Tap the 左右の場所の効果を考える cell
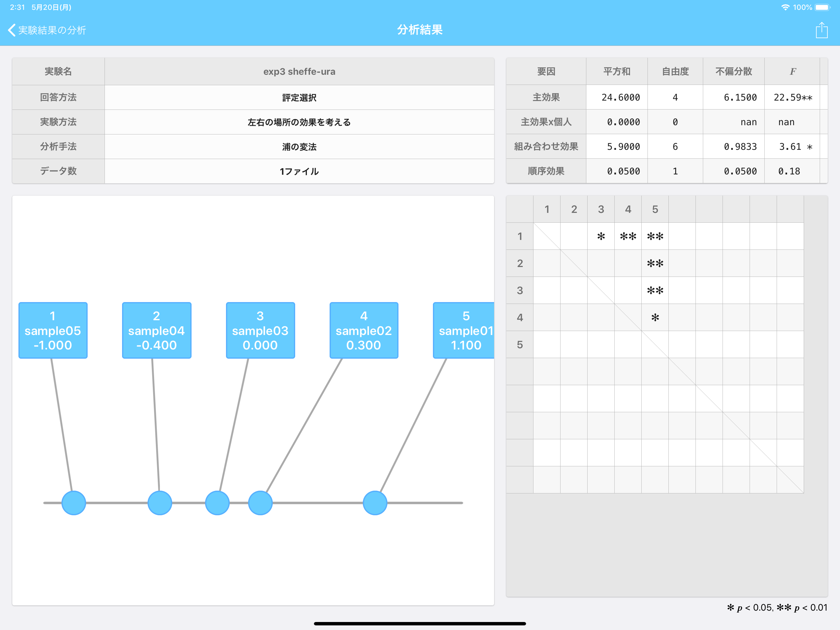The image size is (840, 630). 299,122
